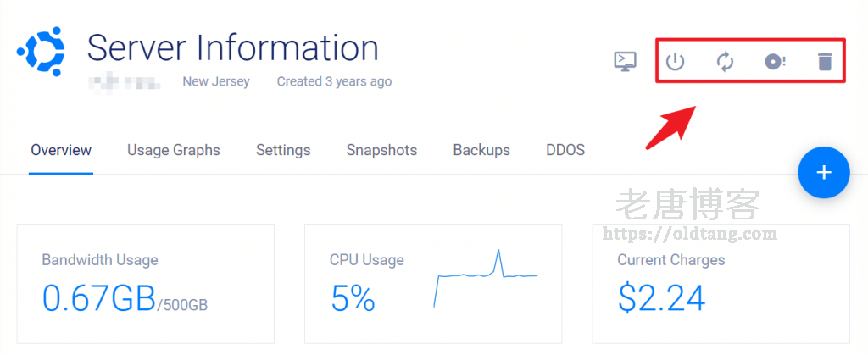The height and width of the screenshot is (355, 868).
Task: Click the 5% CPU Usage value
Action: 353,297
